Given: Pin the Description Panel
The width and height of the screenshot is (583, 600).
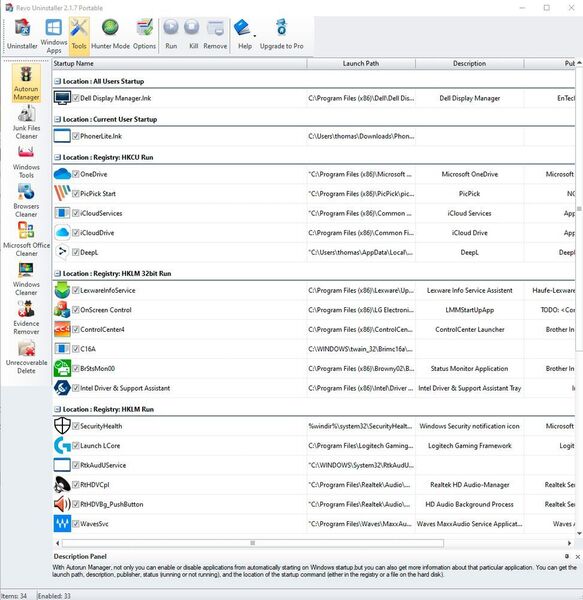Looking at the screenshot, I should tap(567, 556).
